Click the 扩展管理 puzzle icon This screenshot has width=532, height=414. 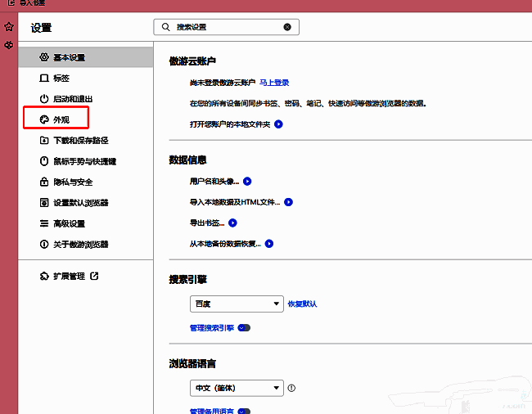(x=44, y=276)
